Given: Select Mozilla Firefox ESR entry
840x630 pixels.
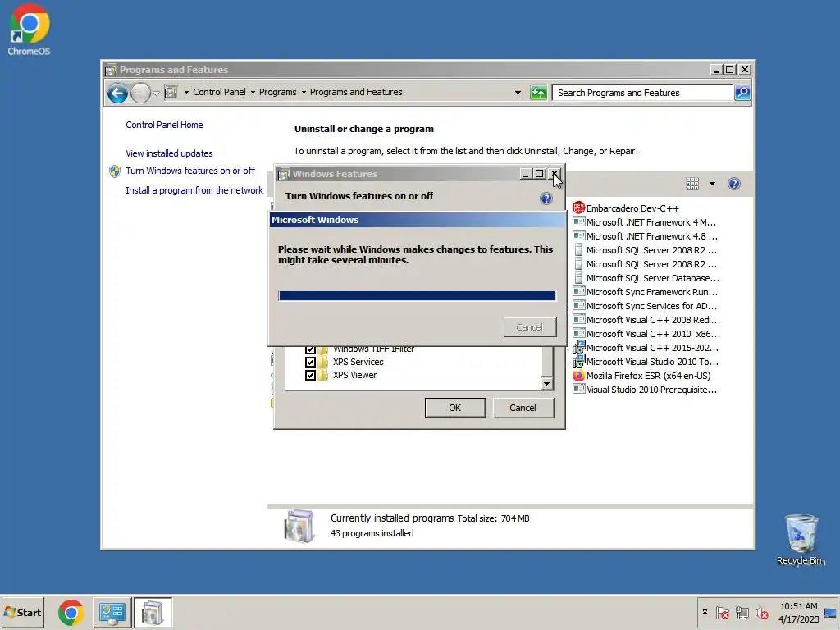Looking at the screenshot, I should (x=641, y=376).
